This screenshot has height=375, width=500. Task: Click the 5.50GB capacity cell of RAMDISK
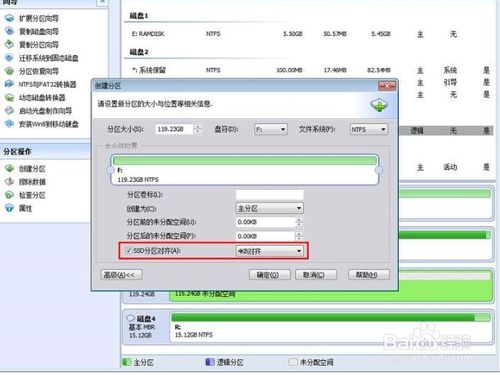click(x=292, y=34)
